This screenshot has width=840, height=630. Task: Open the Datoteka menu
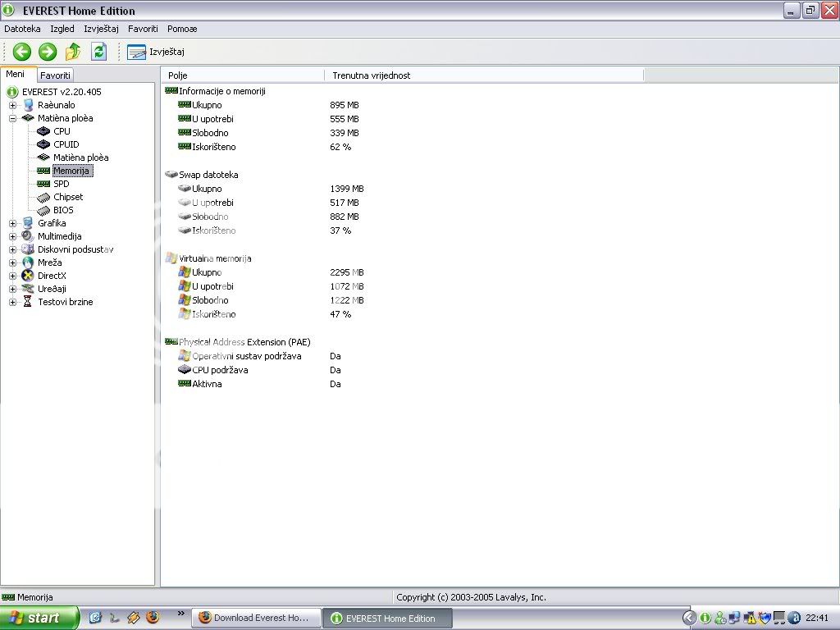22,29
